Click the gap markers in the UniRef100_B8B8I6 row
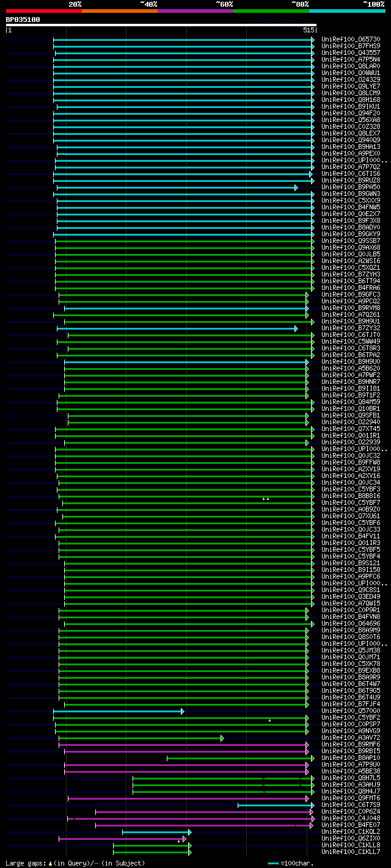 (266, 499)
